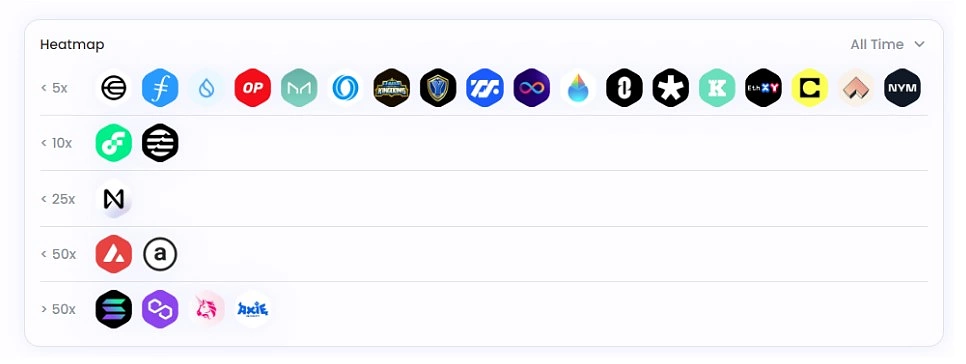Screen dimensions: 966x364
Task: Select the EthXY token icon
Action: (x=763, y=87)
